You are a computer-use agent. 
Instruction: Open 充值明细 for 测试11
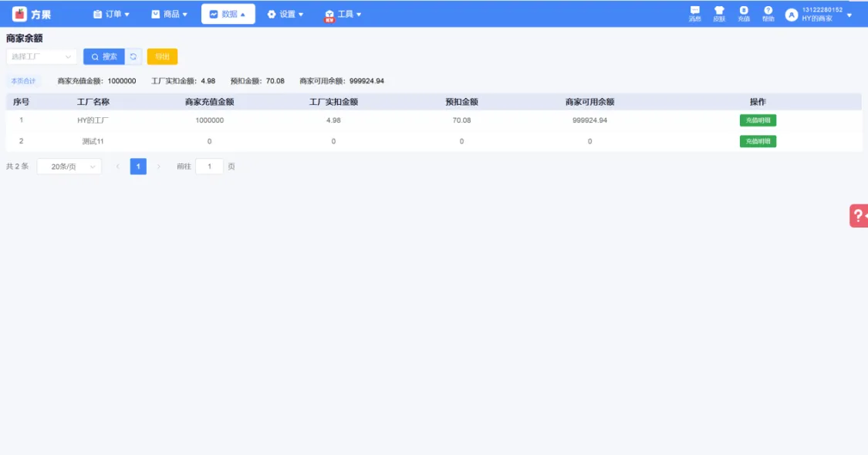tap(758, 141)
